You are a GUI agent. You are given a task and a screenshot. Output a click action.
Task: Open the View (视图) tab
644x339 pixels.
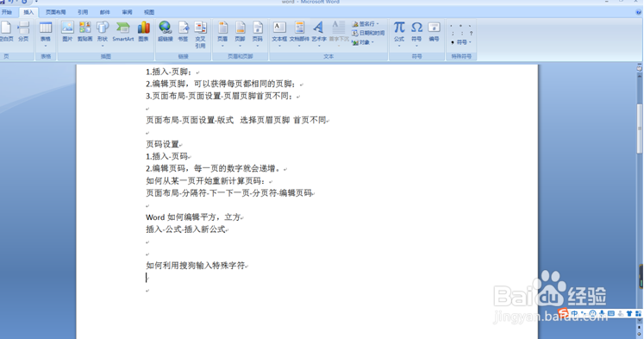149,12
